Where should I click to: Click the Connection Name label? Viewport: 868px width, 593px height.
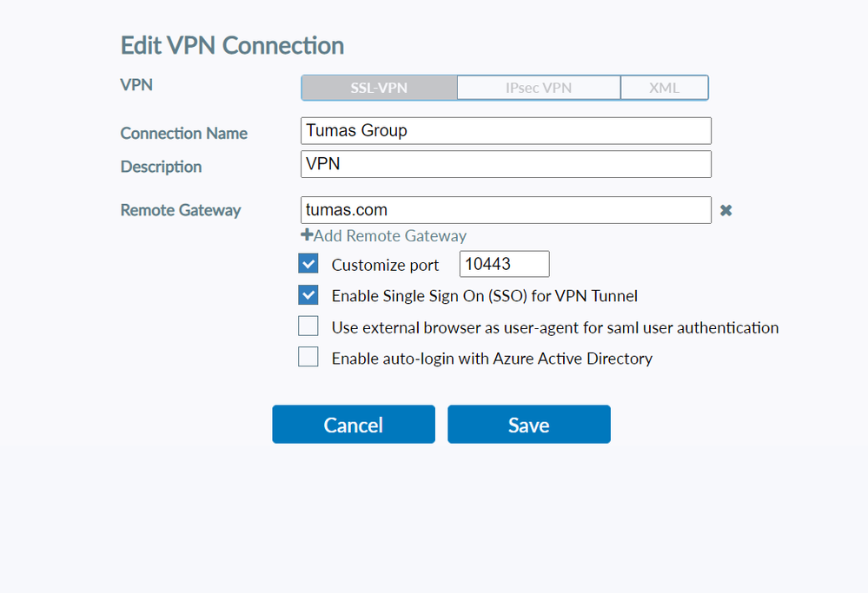tap(183, 134)
